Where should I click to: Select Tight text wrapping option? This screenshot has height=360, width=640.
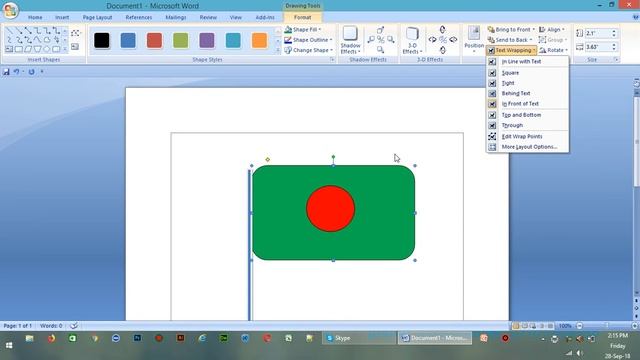pyautogui.click(x=527, y=83)
